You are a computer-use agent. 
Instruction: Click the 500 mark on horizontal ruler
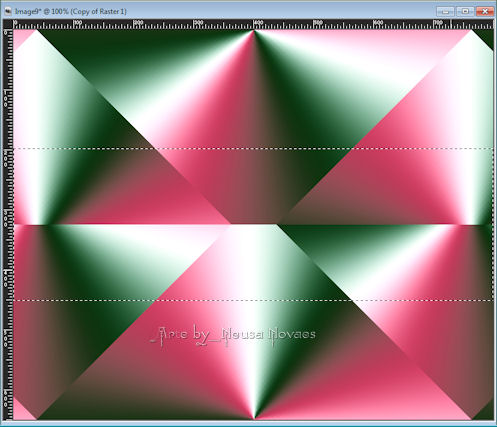[318, 23]
